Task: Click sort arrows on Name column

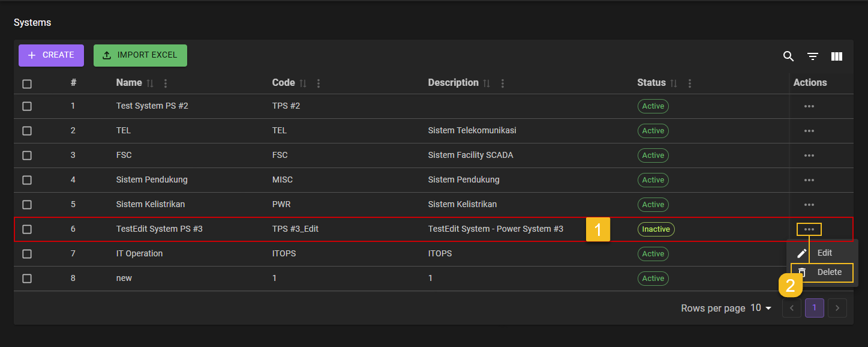Action: [x=150, y=83]
